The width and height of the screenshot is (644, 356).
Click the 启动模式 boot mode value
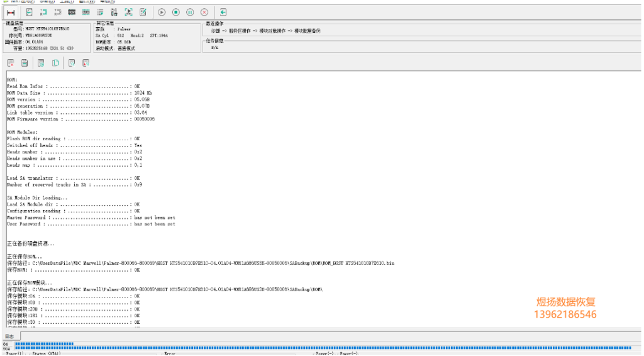pyautogui.click(x=126, y=48)
